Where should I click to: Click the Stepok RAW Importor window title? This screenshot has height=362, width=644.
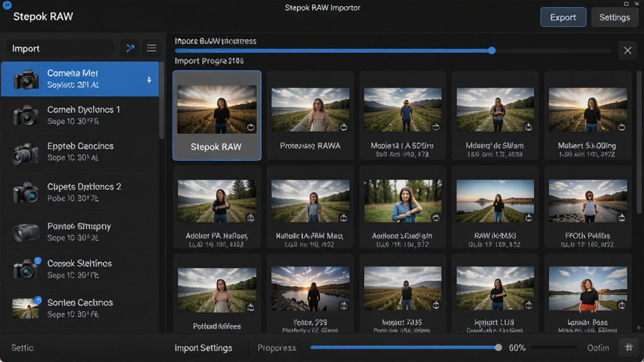click(323, 8)
